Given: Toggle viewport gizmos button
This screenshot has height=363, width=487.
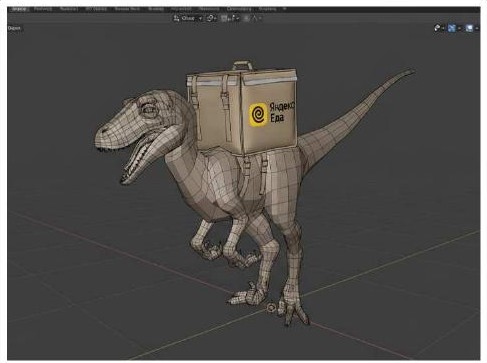Looking at the screenshot, I should click(451, 28).
